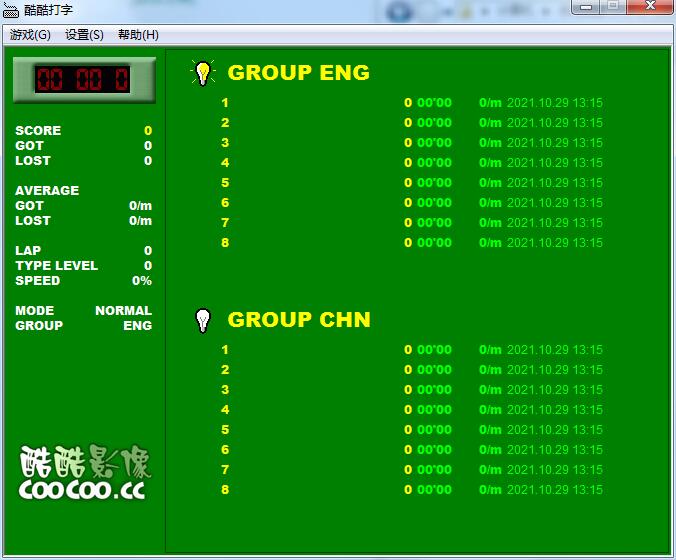Select record row 1 in GROUP ENG
The height and width of the screenshot is (560, 676).
click(412, 103)
